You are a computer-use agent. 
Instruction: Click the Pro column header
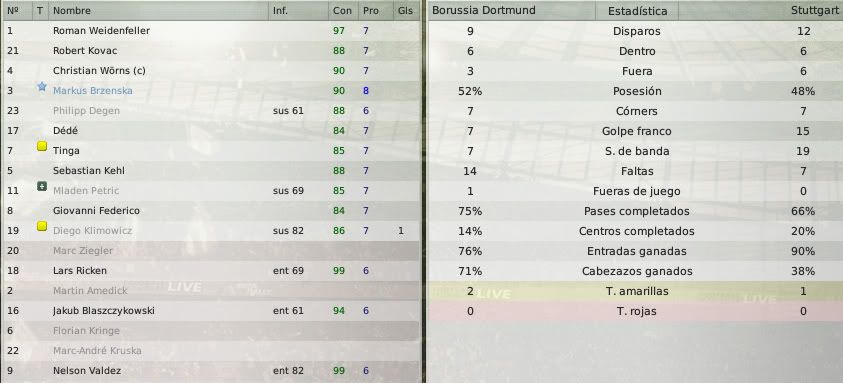tap(370, 10)
